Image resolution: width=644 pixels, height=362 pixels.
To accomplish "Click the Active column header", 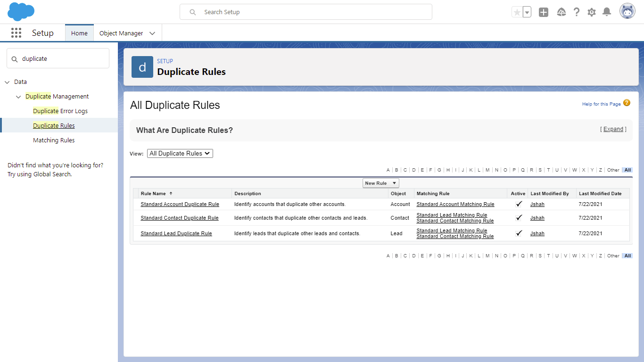I will click(x=518, y=193).
